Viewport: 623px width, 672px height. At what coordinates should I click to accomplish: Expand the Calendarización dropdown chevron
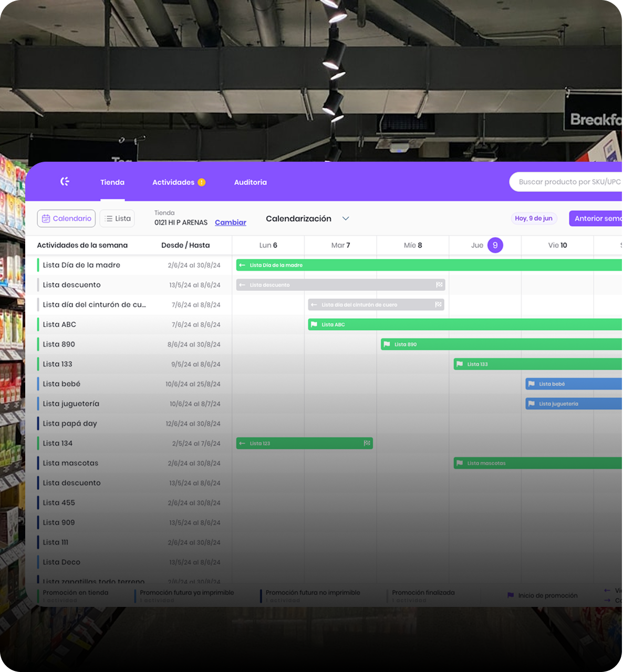pos(346,218)
